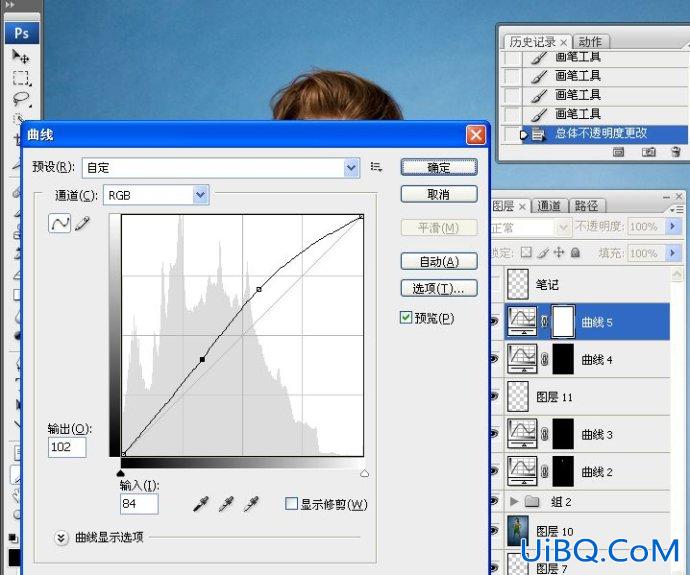Select the Lasso tool

click(21, 99)
